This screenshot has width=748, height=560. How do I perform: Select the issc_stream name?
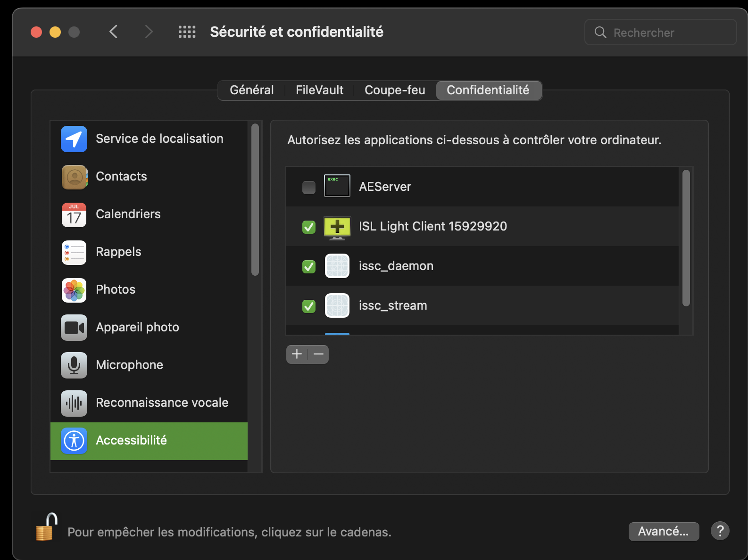coord(393,305)
